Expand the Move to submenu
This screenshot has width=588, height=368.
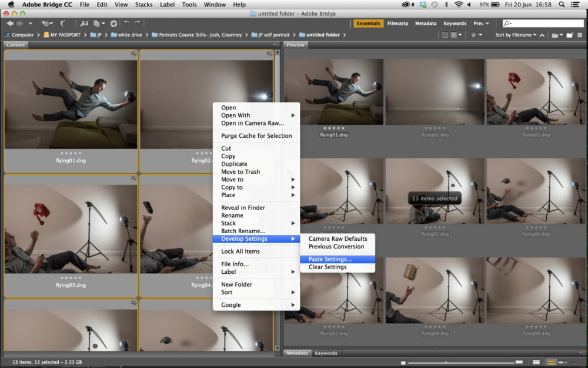click(256, 180)
